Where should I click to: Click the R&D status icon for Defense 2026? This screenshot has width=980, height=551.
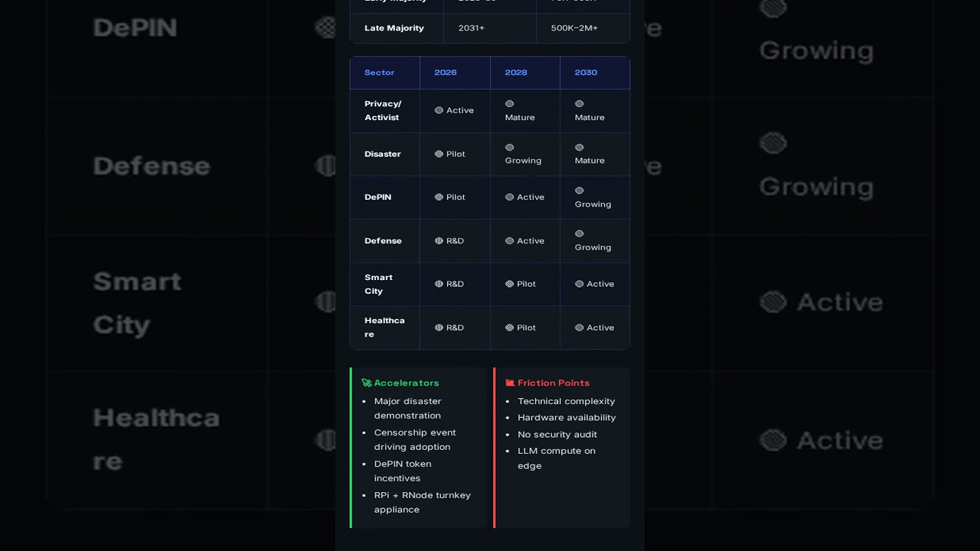coord(439,240)
